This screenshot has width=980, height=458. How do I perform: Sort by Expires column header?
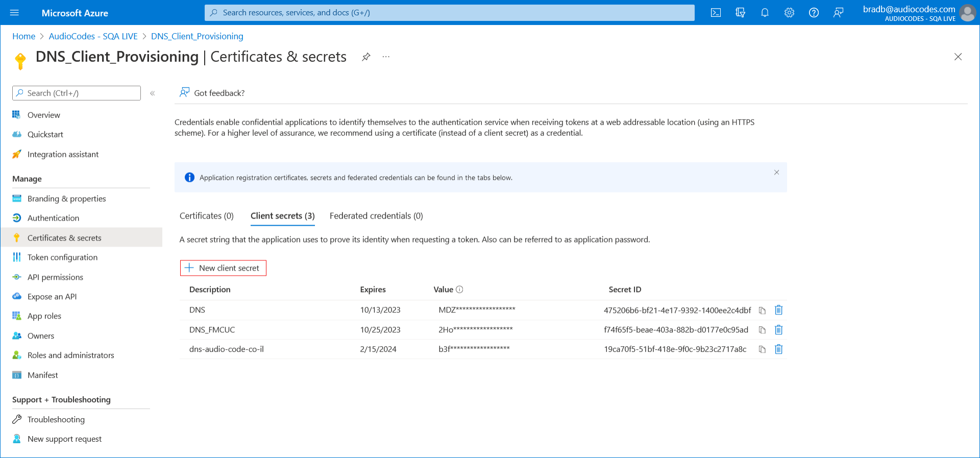tap(373, 290)
